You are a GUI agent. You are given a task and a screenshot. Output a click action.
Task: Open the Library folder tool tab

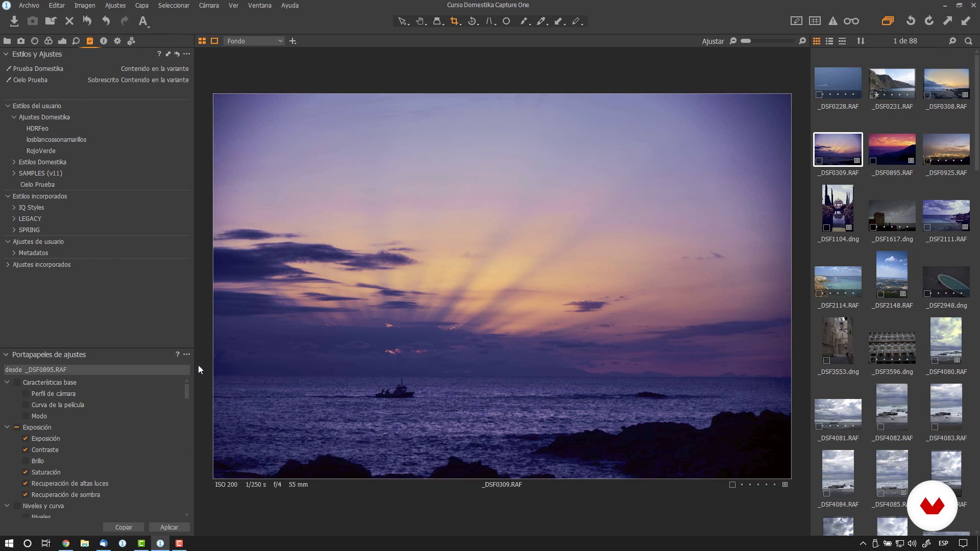coord(7,41)
